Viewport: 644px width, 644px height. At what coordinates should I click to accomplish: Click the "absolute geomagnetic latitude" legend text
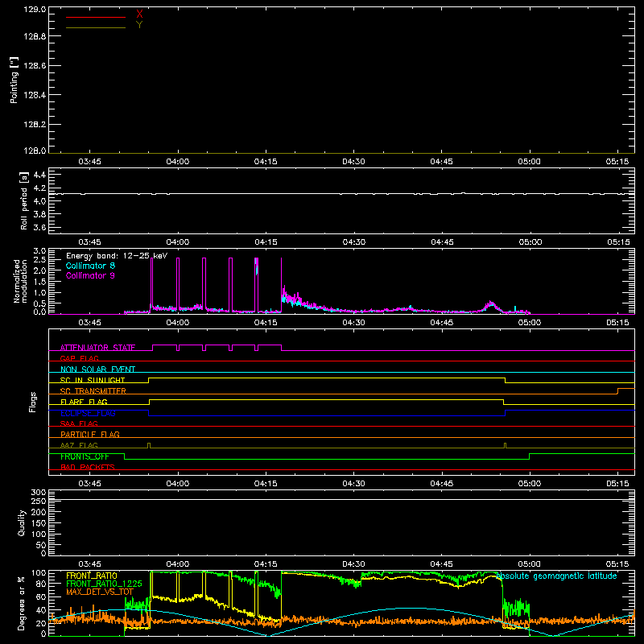(x=556, y=576)
